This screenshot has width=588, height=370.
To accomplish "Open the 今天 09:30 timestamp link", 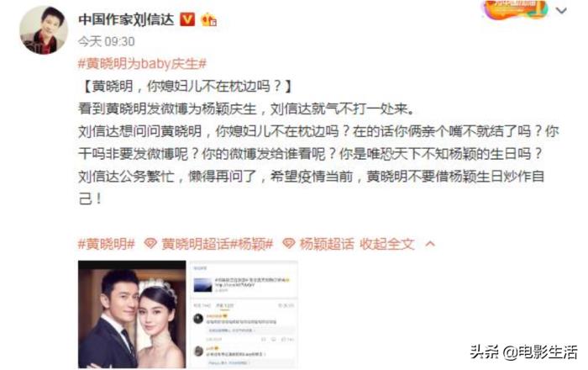I will [106, 41].
